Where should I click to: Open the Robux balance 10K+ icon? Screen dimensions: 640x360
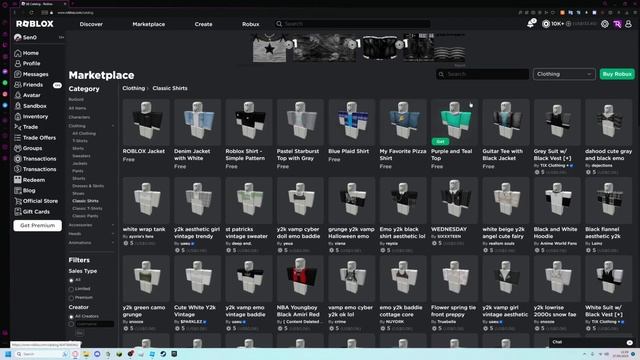click(546, 24)
